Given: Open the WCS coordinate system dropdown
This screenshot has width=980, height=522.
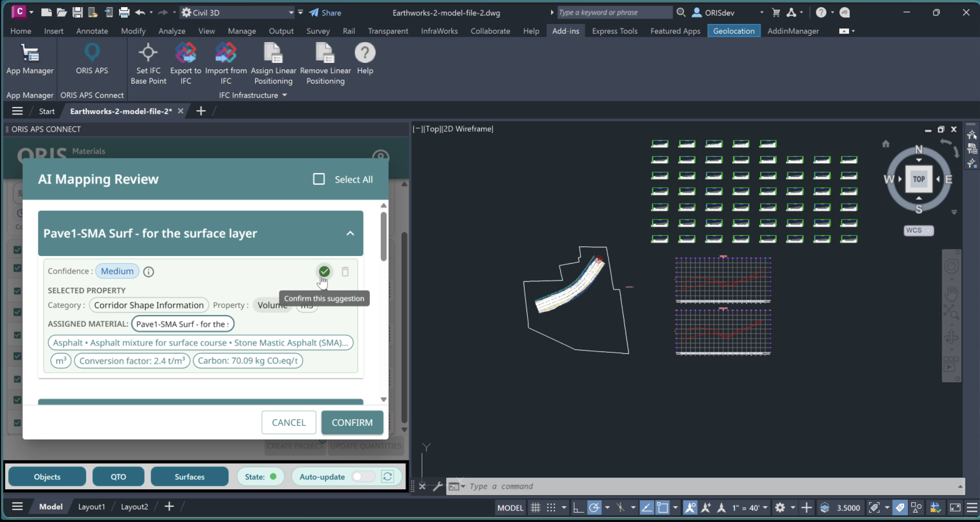Looking at the screenshot, I should tap(919, 230).
